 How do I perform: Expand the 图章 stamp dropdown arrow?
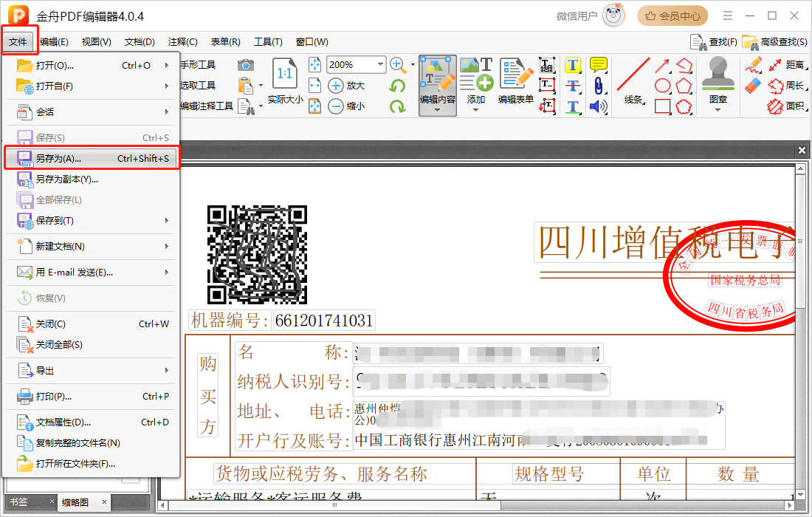tap(718, 110)
